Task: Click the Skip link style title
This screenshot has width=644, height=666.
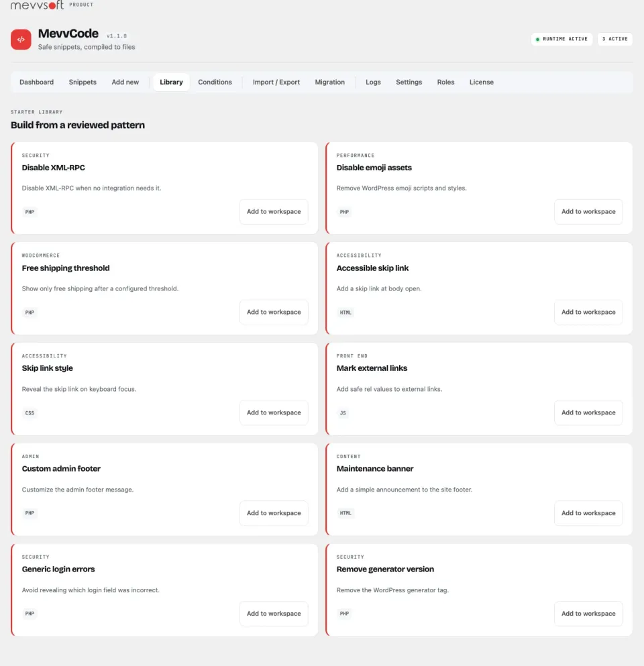Action: 47,368
